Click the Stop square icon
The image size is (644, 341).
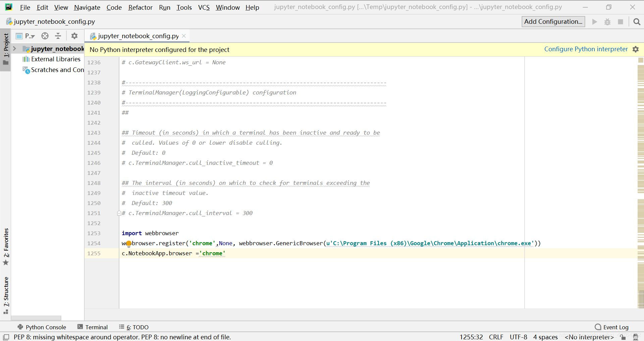[621, 22]
